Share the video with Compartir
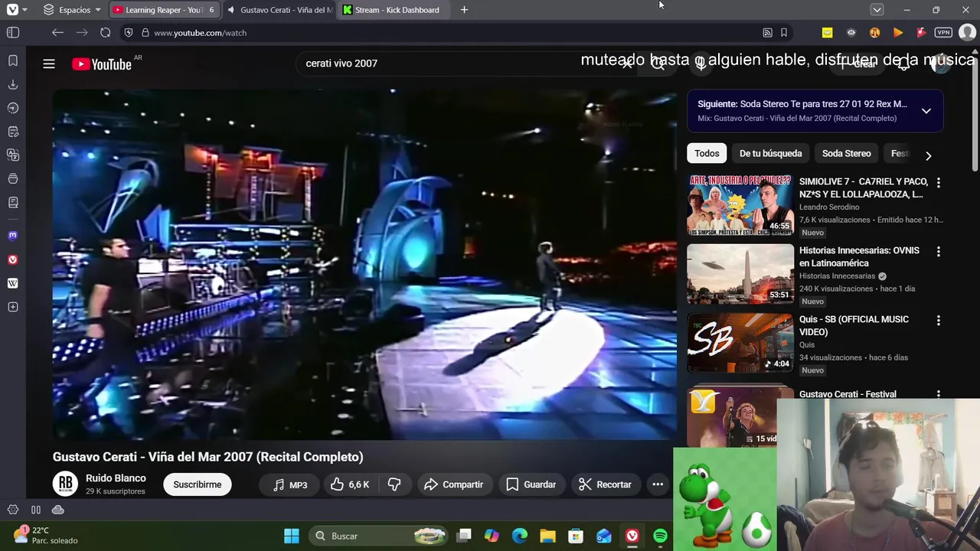 (454, 484)
